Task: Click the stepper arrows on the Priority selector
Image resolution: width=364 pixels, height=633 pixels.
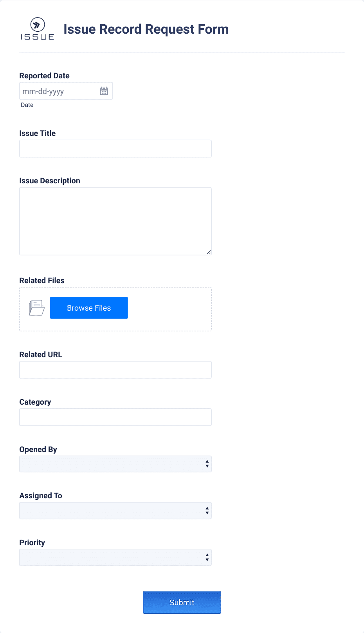Action: point(207,557)
